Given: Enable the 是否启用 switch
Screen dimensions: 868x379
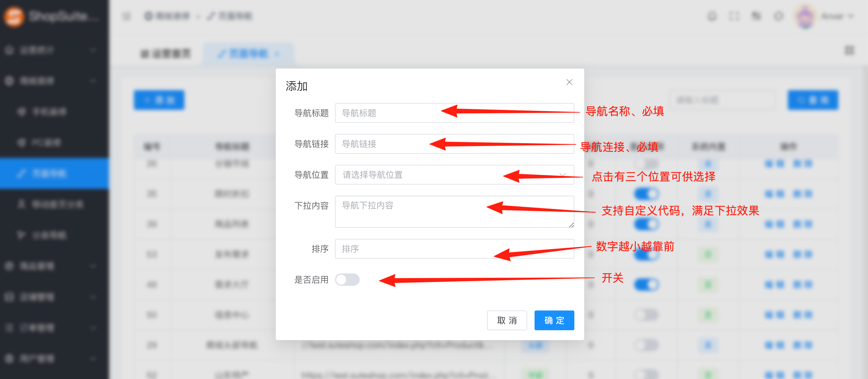Looking at the screenshot, I should pyautogui.click(x=347, y=280).
